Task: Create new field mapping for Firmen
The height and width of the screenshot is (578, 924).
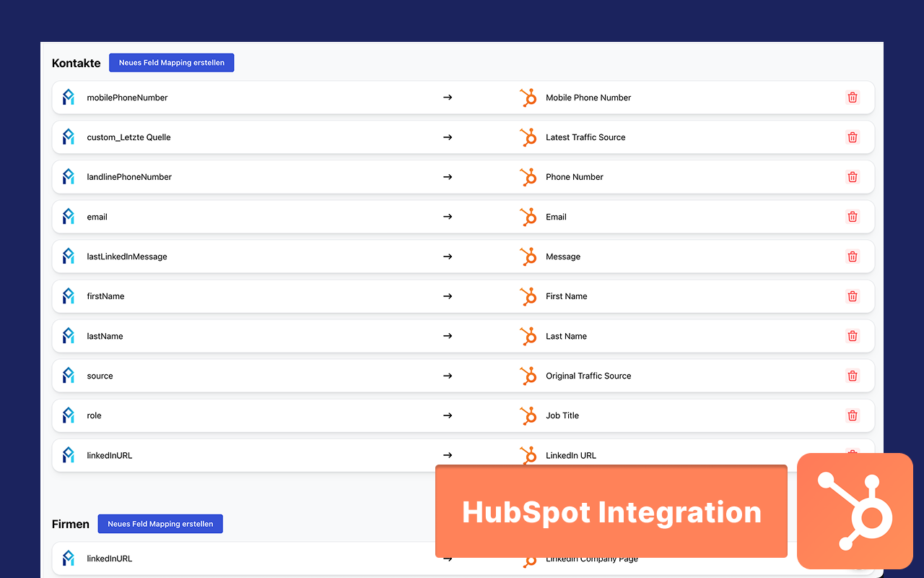Action: click(160, 524)
